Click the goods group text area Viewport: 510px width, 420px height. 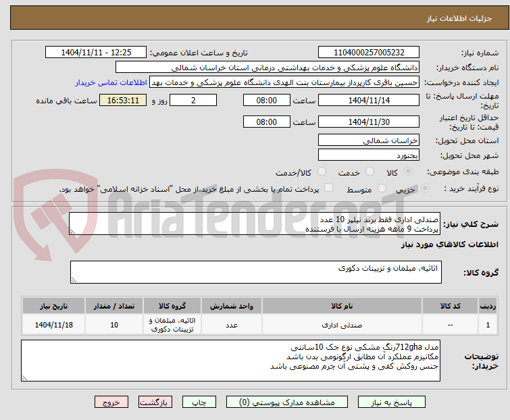[256, 272]
